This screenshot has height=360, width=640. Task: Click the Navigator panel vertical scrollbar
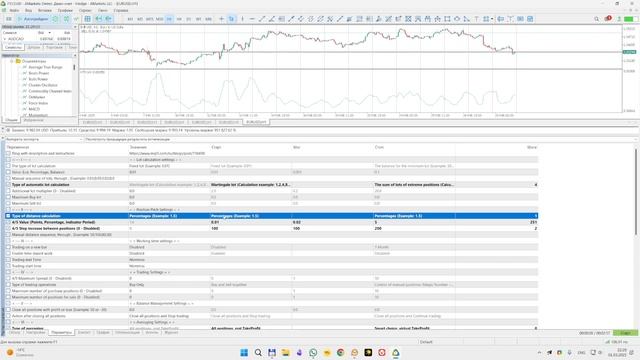[x=74, y=67]
